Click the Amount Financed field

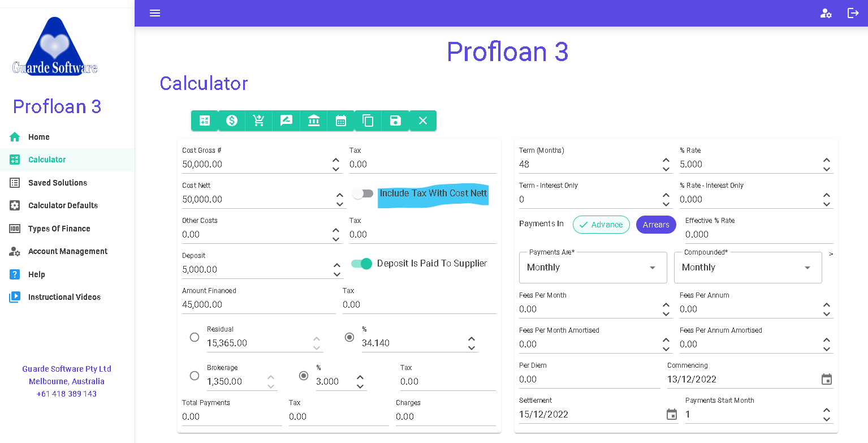259,305
